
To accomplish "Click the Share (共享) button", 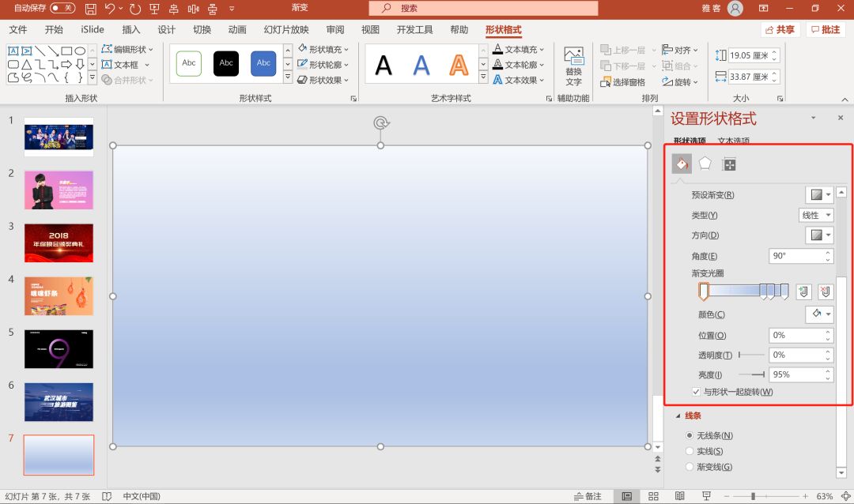I will pos(780,29).
